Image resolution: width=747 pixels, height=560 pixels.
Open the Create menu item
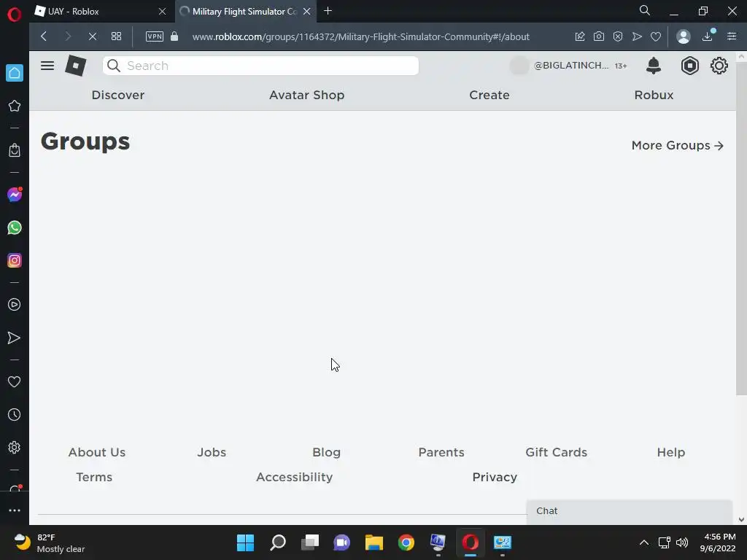tap(489, 95)
